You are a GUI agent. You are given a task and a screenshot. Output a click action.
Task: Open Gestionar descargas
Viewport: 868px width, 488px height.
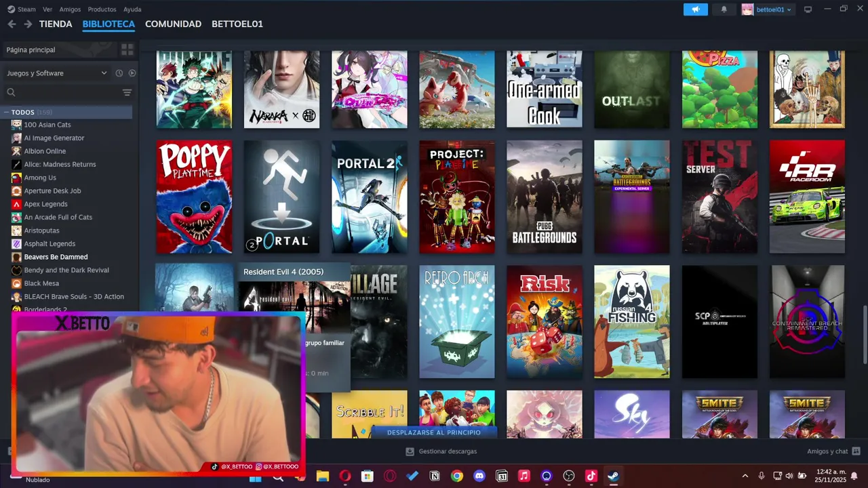click(448, 451)
